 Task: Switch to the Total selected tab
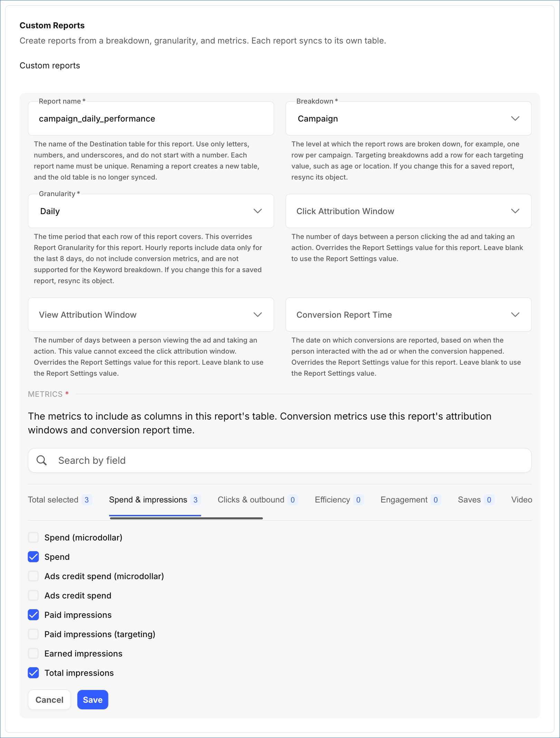coord(60,500)
